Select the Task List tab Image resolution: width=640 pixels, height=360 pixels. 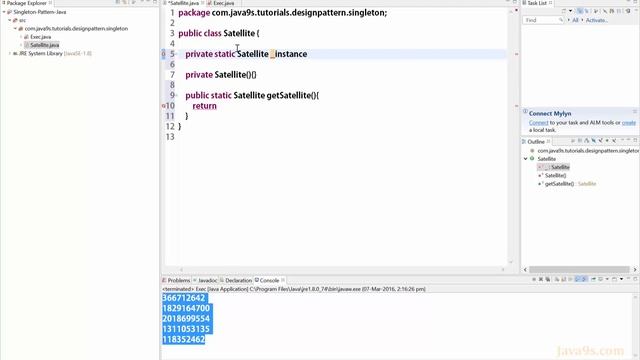(536, 3)
